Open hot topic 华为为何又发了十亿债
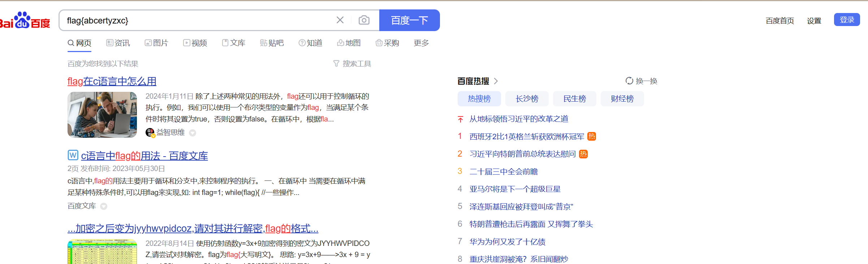The image size is (868, 264). 508,242
